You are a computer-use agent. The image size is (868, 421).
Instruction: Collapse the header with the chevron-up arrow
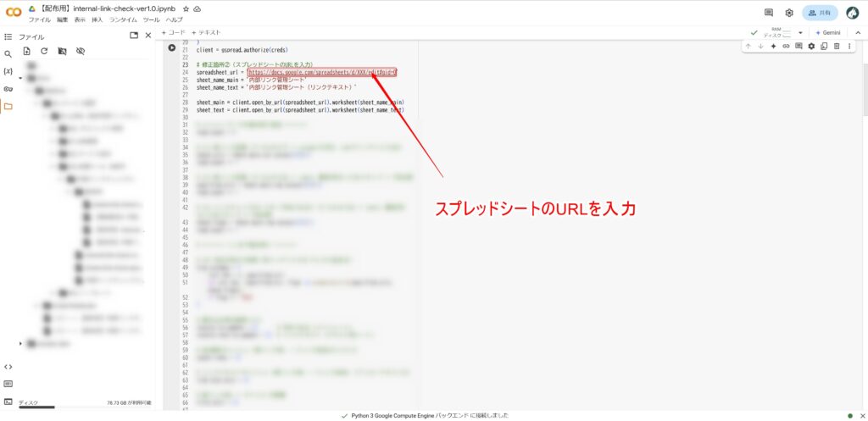point(857,32)
